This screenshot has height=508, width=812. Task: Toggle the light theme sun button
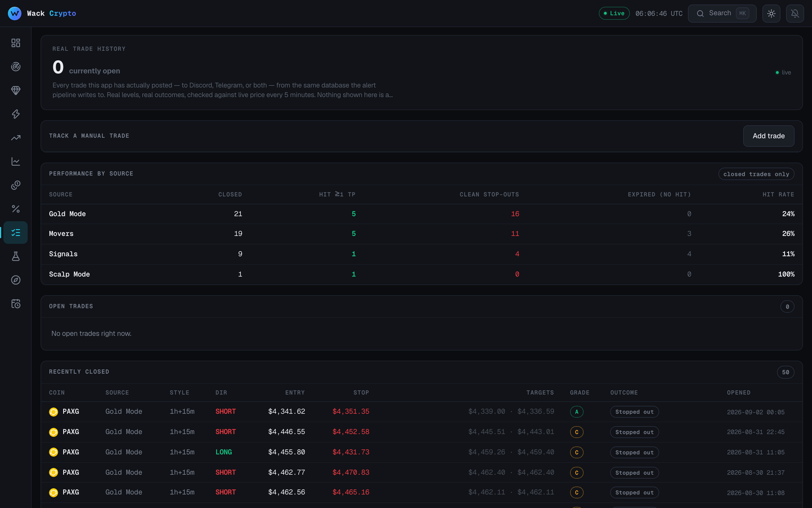pyautogui.click(x=771, y=14)
